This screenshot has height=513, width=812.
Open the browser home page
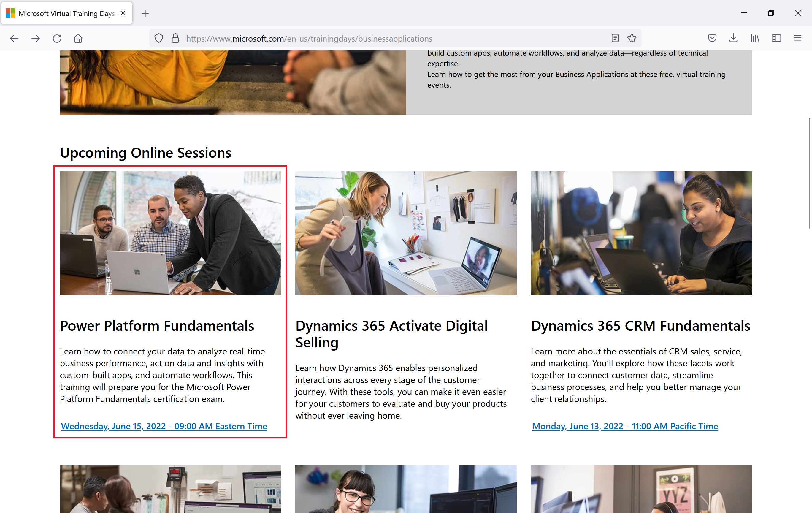click(78, 39)
